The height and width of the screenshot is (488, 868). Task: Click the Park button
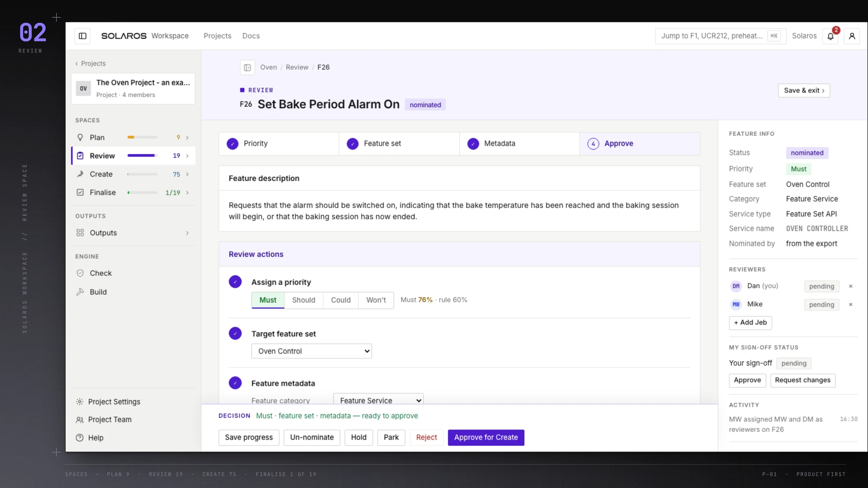(391, 438)
